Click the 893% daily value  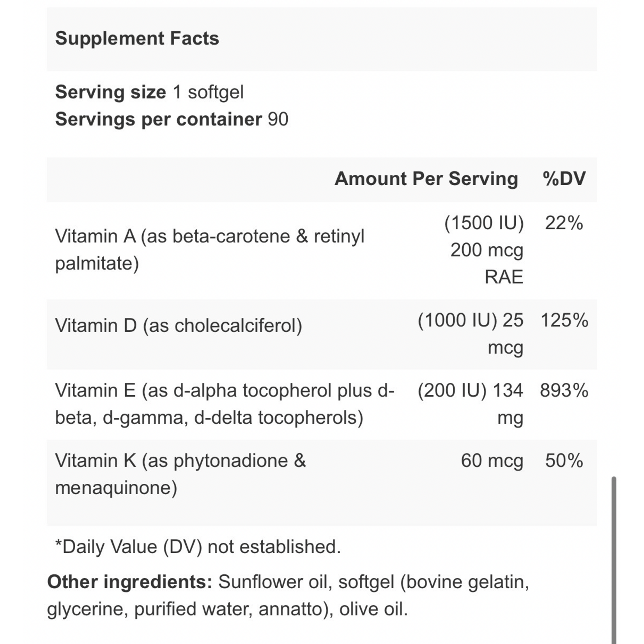564,391
